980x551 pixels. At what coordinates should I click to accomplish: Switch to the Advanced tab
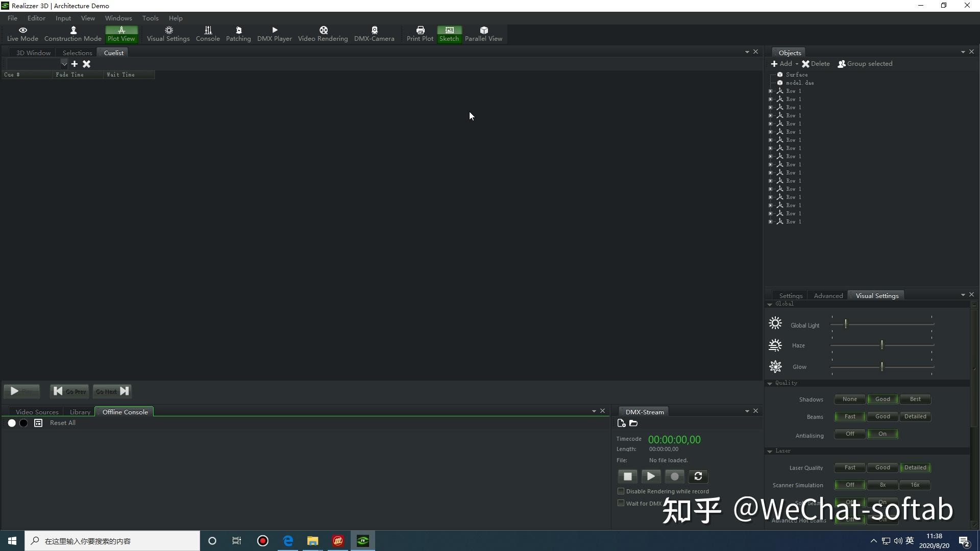[x=828, y=295]
